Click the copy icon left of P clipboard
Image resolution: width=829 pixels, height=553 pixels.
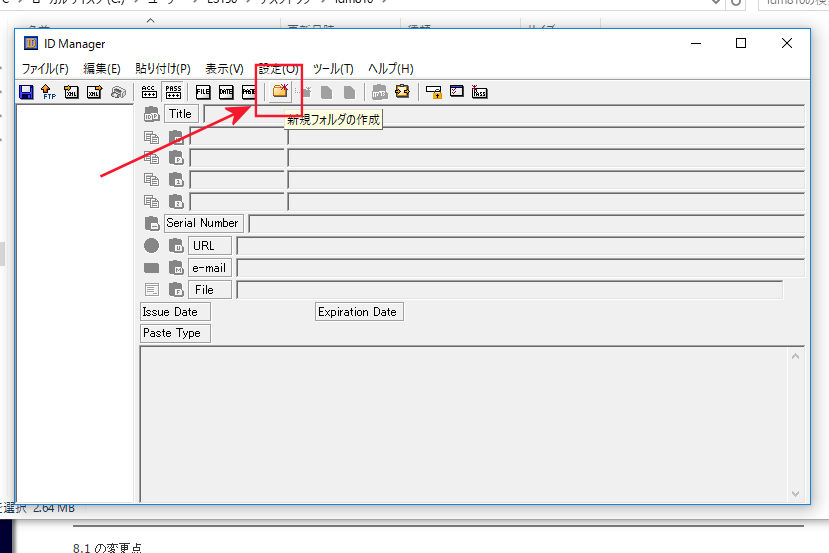(151, 158)
